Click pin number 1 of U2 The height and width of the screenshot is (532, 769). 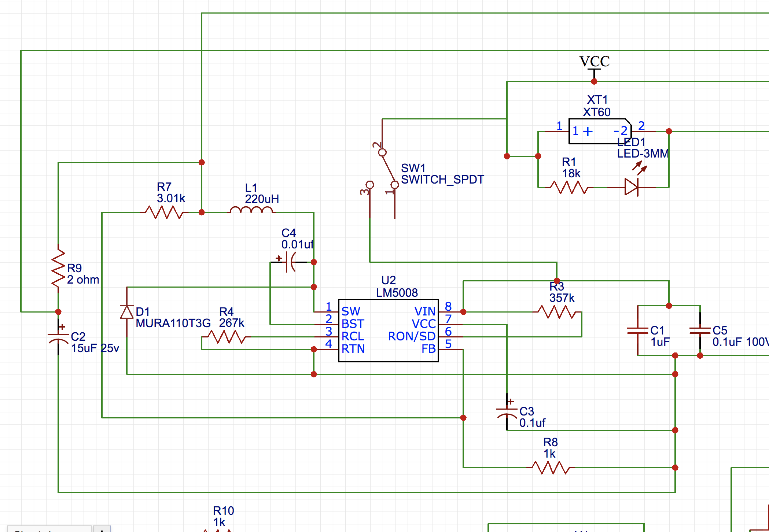329,306
